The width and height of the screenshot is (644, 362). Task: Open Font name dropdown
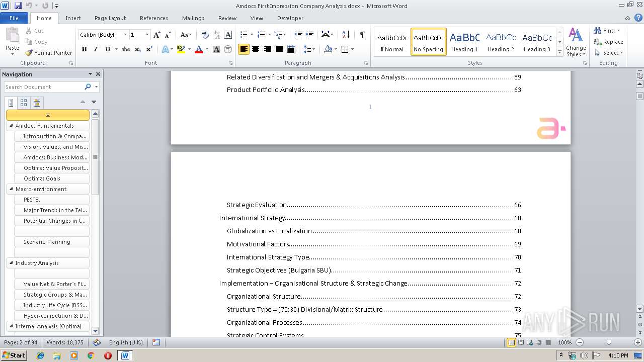click(125, 35)
